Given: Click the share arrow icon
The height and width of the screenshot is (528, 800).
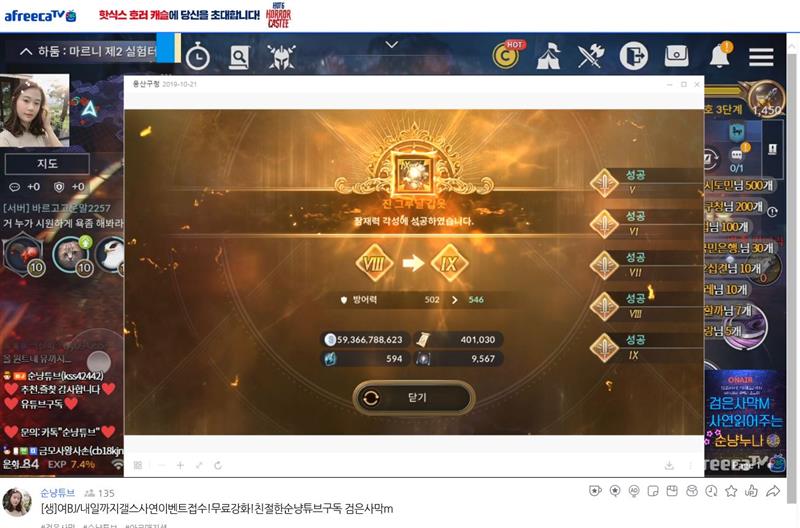Looking at the screenshot, I should 773,491.
